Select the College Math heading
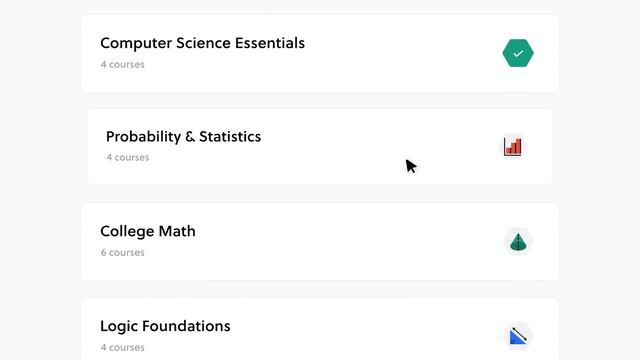 [148, 231]
